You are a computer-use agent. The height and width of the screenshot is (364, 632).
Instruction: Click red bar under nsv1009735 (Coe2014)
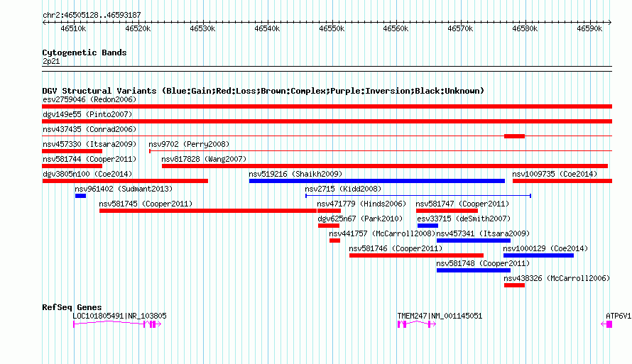(x=562, y=181)
